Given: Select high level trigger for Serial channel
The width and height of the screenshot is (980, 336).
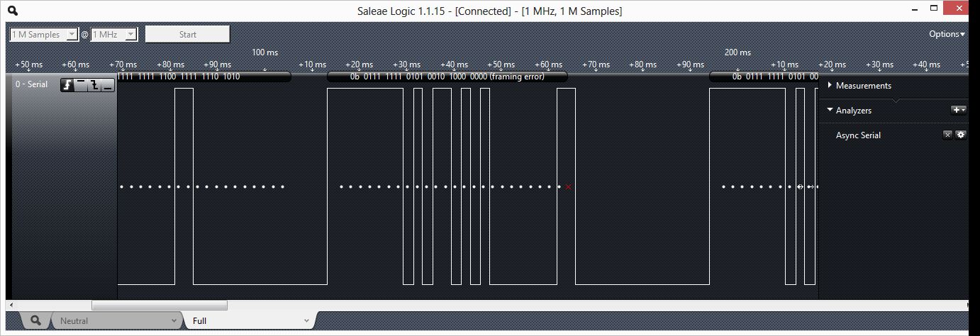Looking at the screenshot, I should pos(81,86).
